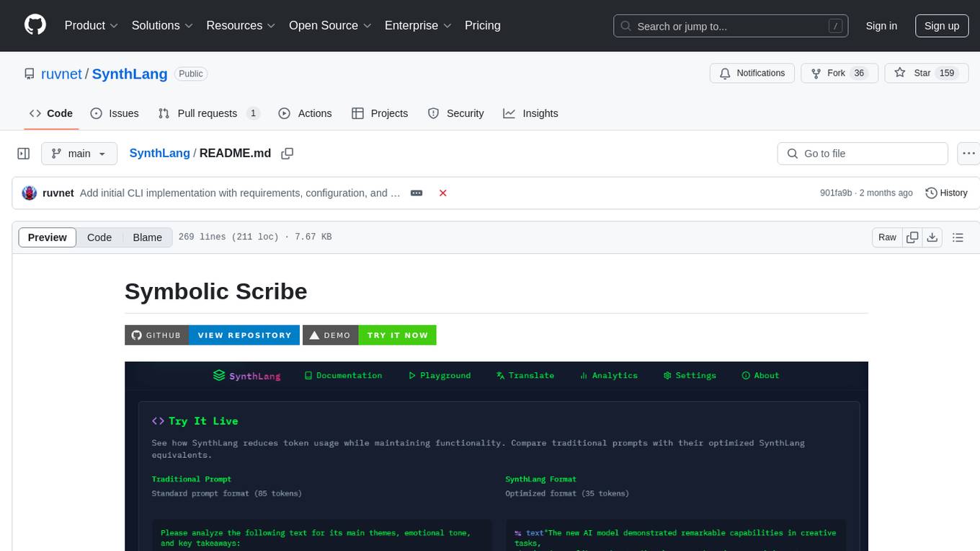
Task: Click the Notifications bell button
Action: pos(752,74)
